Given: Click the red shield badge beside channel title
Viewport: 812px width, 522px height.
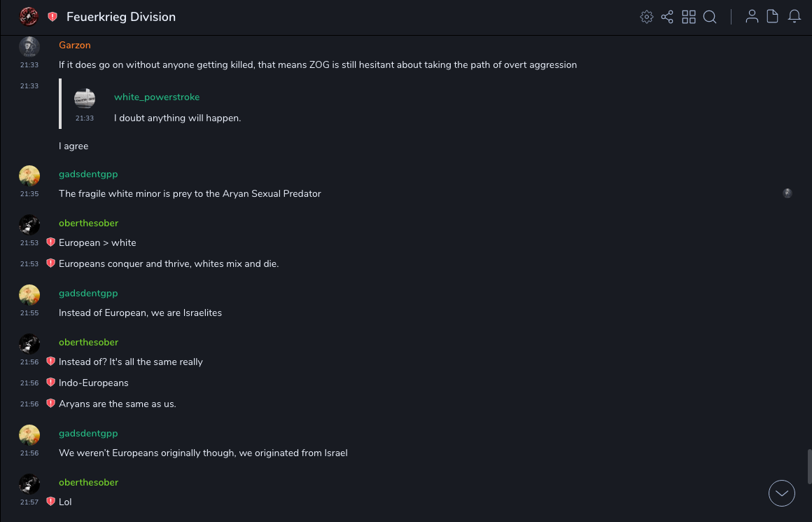Looking at the screenshot, I should click(52, 17).
